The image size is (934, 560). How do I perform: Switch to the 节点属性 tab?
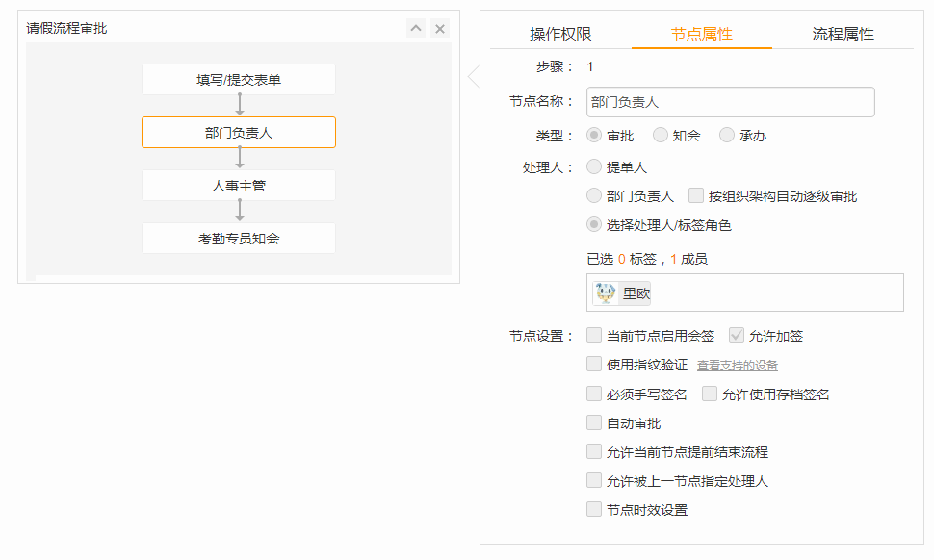pos(702,34)
